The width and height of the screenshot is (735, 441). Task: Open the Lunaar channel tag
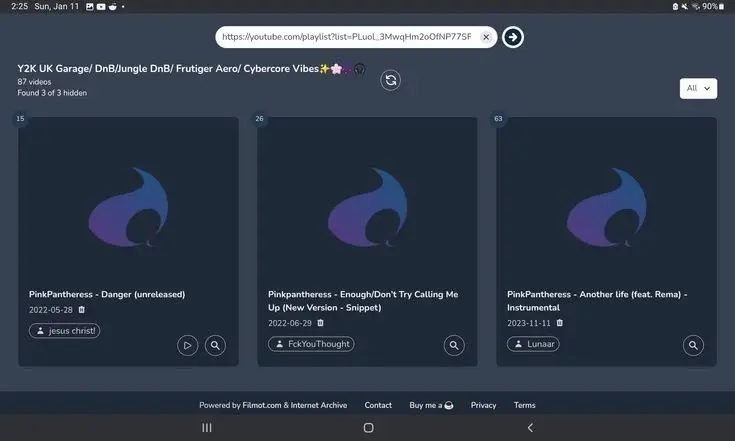tap(533, 344)
